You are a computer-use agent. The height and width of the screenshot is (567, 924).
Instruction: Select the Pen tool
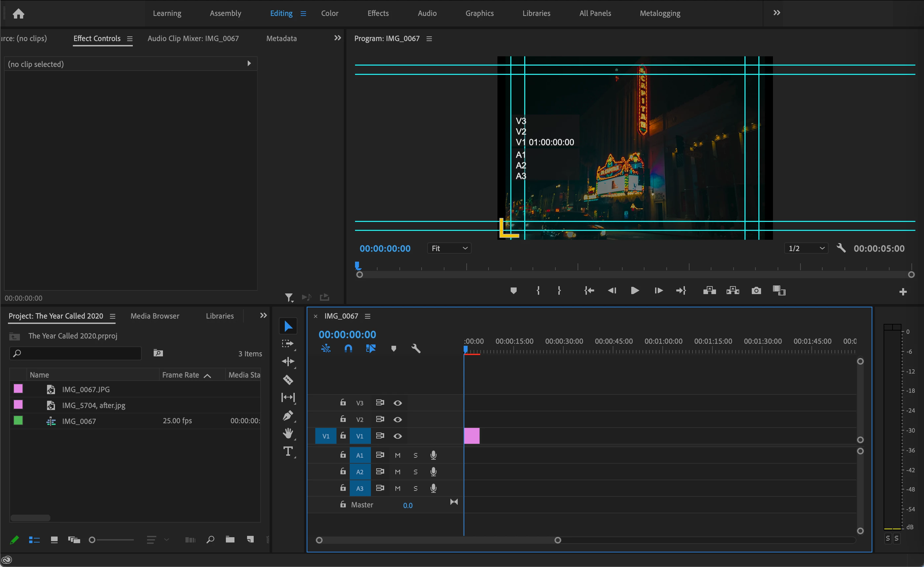(287, 416)
